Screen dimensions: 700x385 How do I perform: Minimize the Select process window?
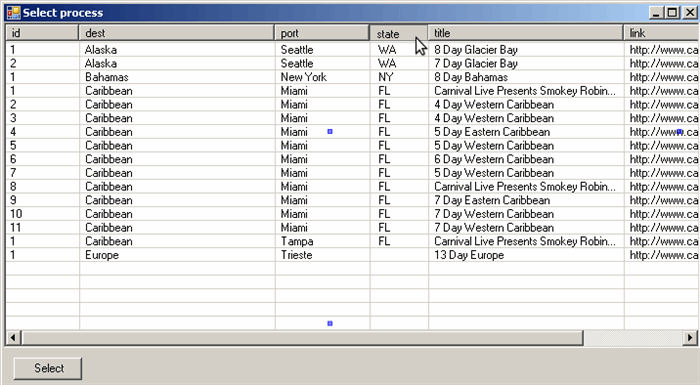(656, 13)
